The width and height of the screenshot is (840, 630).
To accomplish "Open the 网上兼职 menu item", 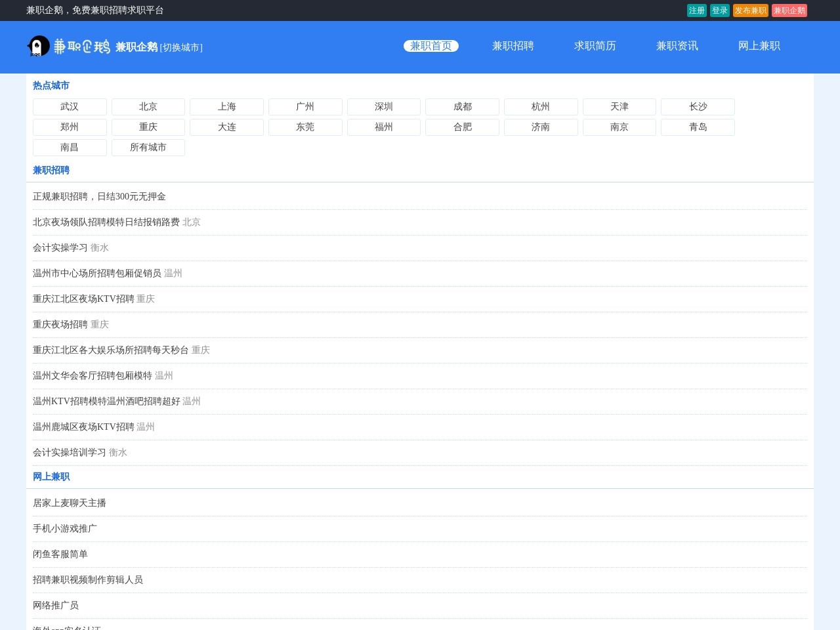I will (x=759, y=46).
